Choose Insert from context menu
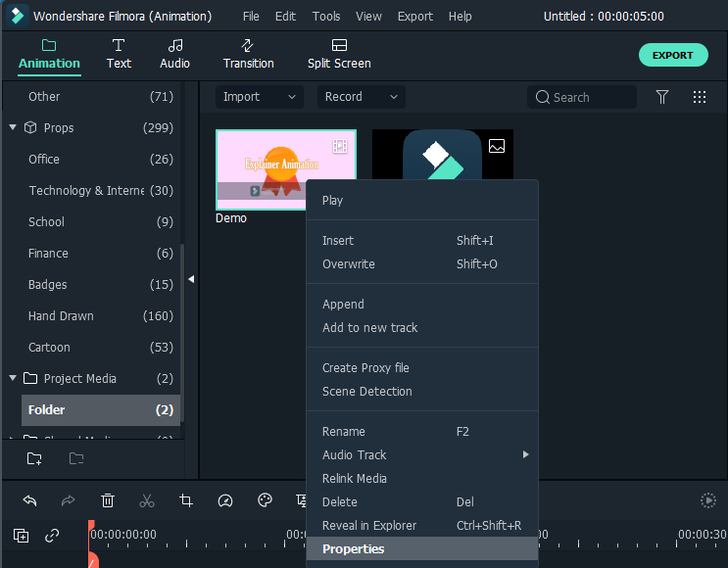 [x=422, y=240]
